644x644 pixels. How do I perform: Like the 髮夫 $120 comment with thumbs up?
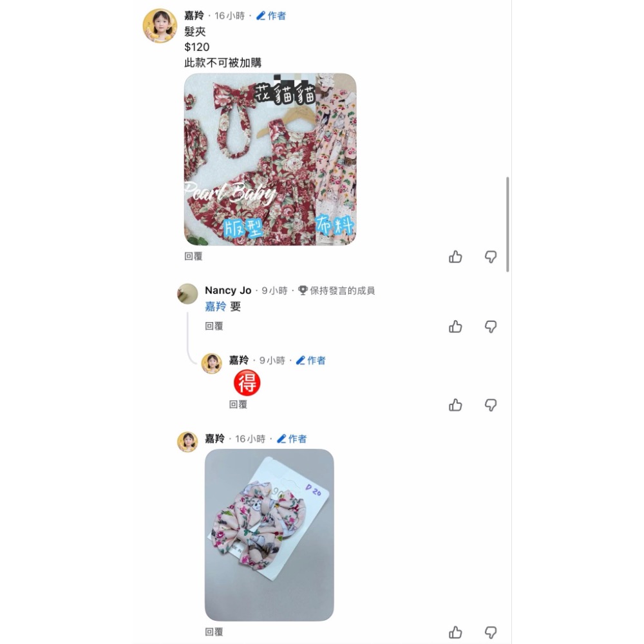pyautogui.click(x=455, y=257)
